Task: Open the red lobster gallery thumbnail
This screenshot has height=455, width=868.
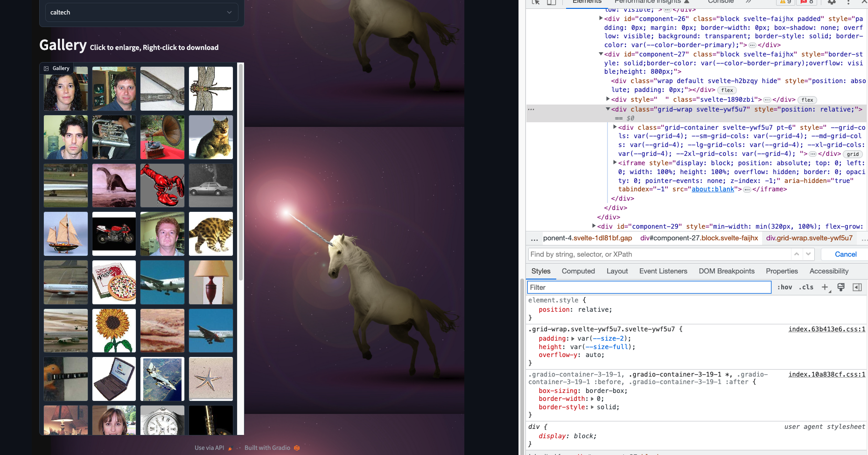Action: click(162, 185)
